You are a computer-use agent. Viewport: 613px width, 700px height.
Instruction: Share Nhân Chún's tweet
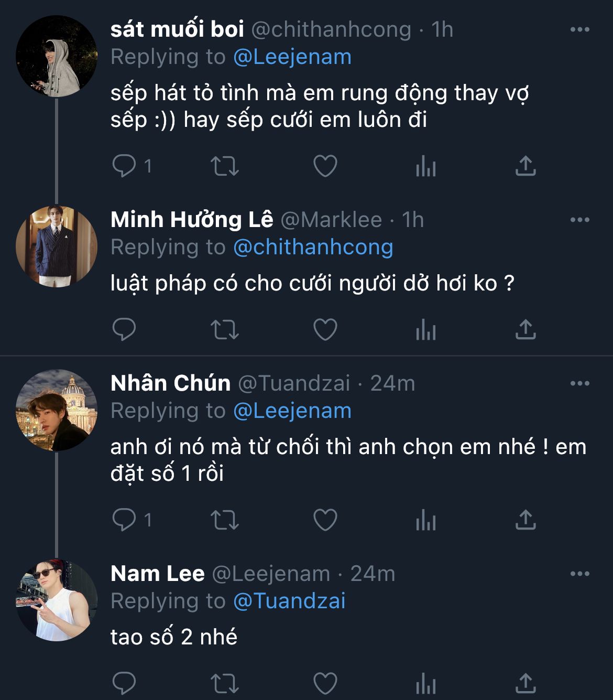click(525, 520)
